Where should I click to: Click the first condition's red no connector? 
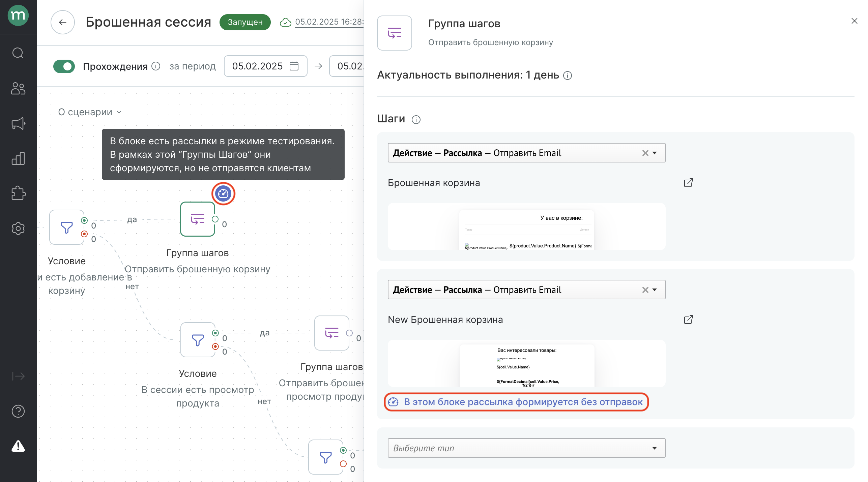[84, 234]
